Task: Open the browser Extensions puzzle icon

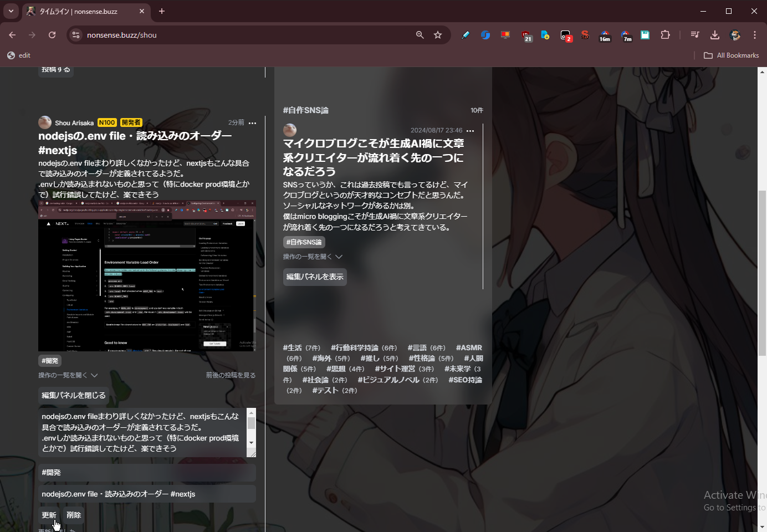Action: (x=666, y=35)
